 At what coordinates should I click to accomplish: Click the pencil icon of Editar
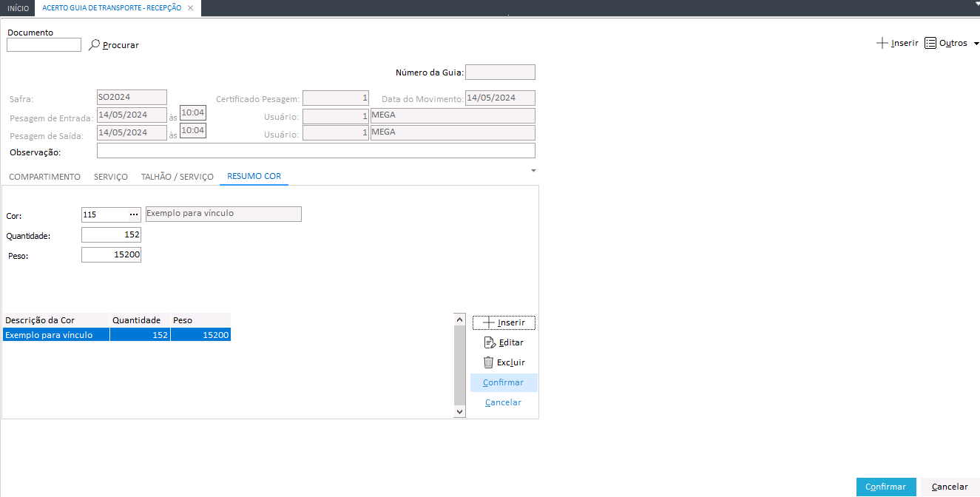click(x=489, y=342)
